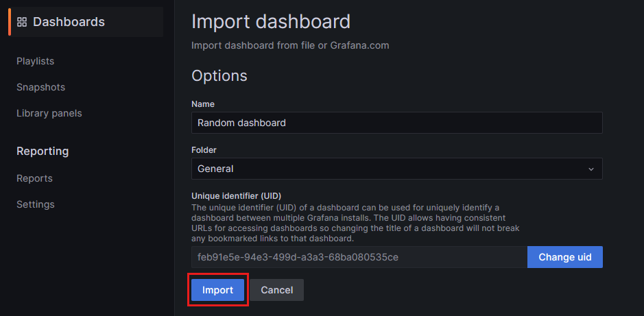Focus the Name field containing Random dashboard

[396, 123]
